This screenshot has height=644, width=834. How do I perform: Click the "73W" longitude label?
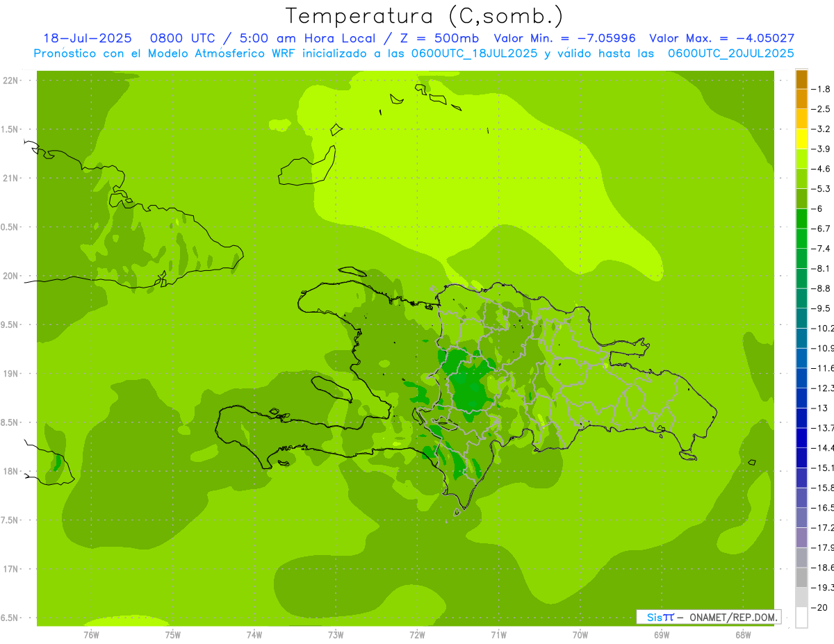tap(336, 635)
